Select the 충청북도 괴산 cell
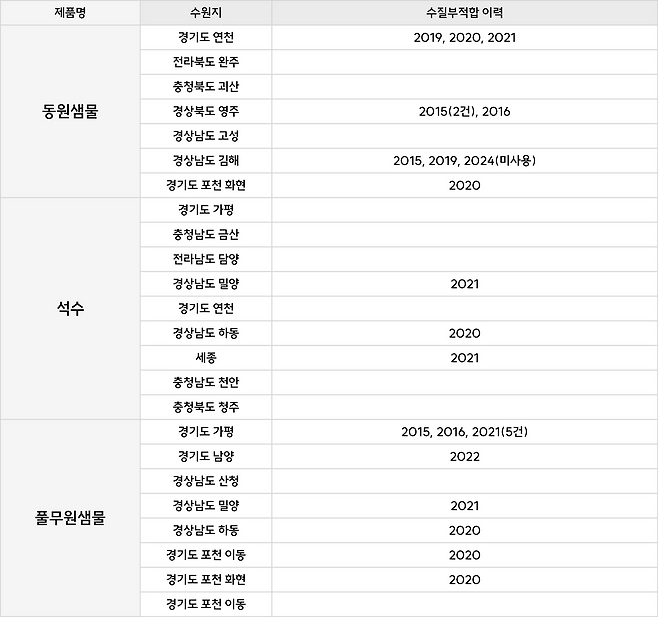The height and width of the screenshot is (617, 658). (x=205, y=87)
